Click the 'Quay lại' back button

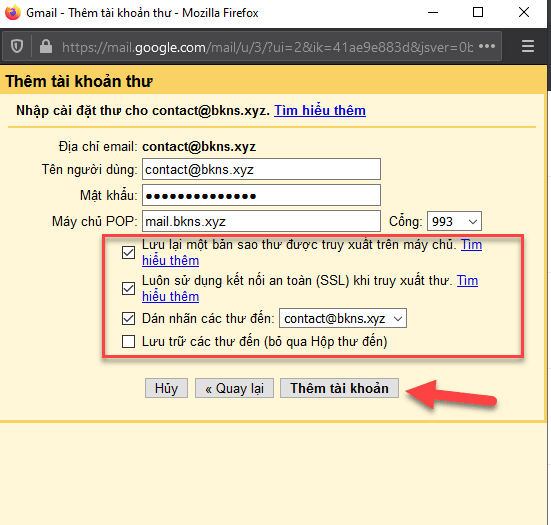[234, 388]
